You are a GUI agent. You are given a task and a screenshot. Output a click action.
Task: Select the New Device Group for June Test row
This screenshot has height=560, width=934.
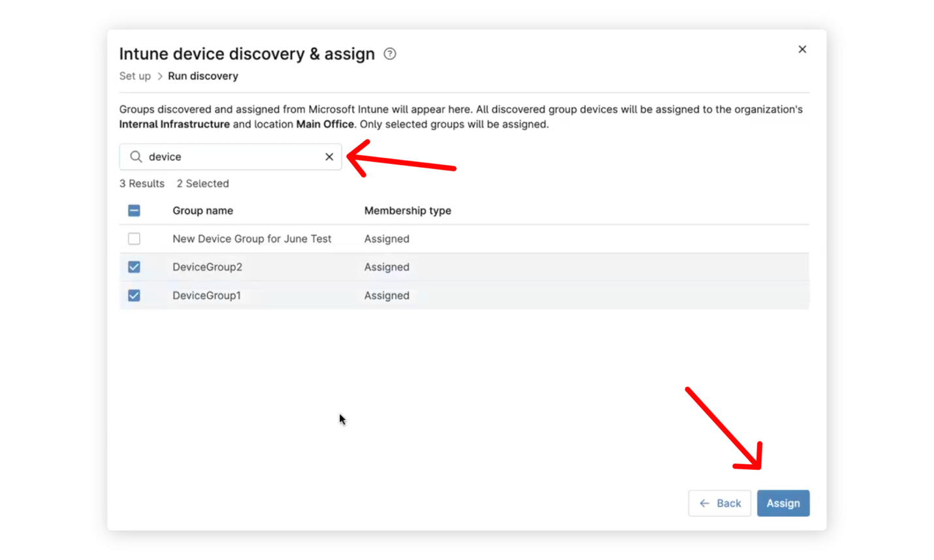[252, 239]
